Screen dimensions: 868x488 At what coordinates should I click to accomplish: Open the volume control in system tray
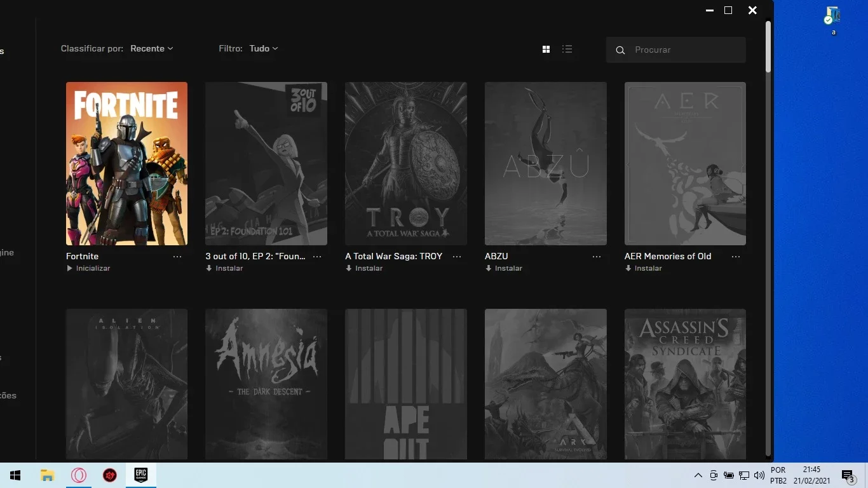point(759,475)
